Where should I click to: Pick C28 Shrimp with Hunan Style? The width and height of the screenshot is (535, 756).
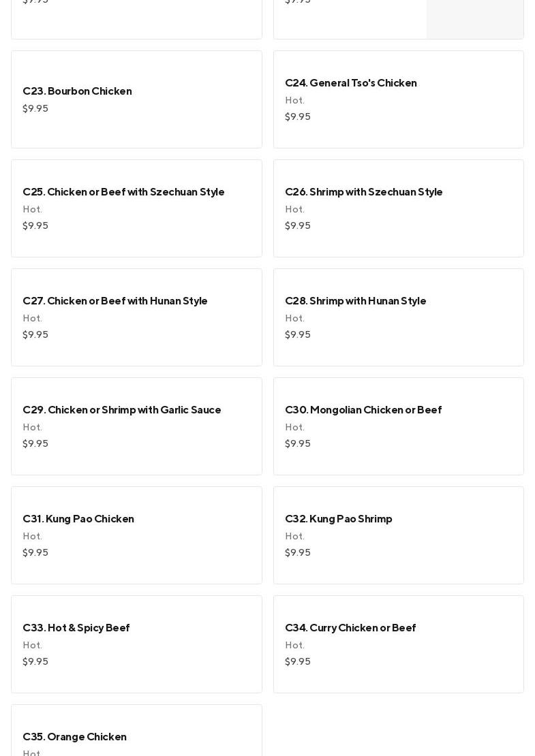click(x=398, y=317)
